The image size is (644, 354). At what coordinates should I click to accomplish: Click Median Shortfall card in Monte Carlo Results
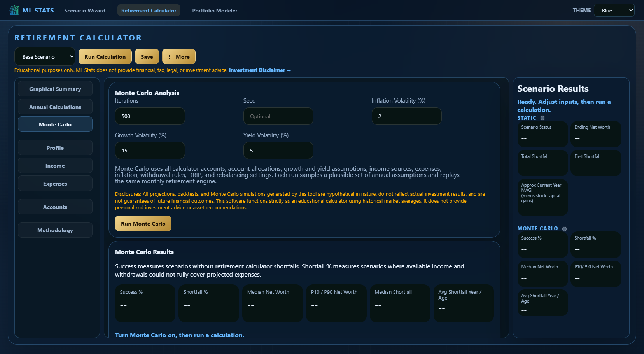click(x=400, y=303)
